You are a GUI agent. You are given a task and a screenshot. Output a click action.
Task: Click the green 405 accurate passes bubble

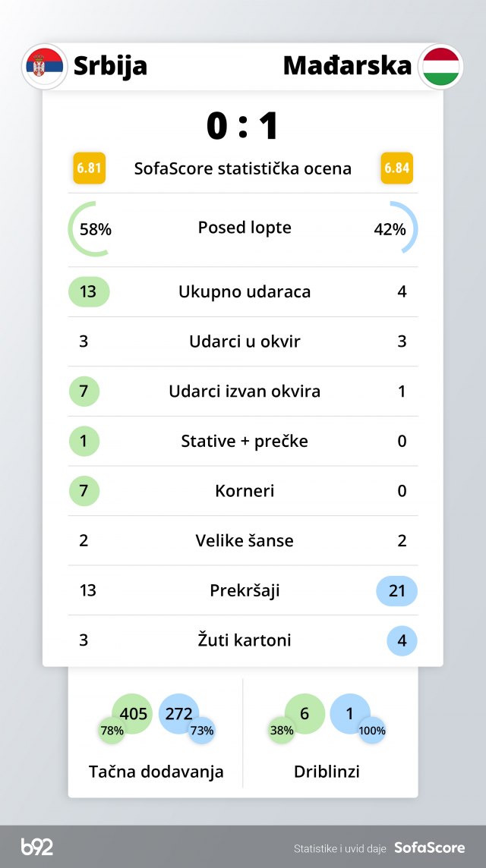(133, 713)
